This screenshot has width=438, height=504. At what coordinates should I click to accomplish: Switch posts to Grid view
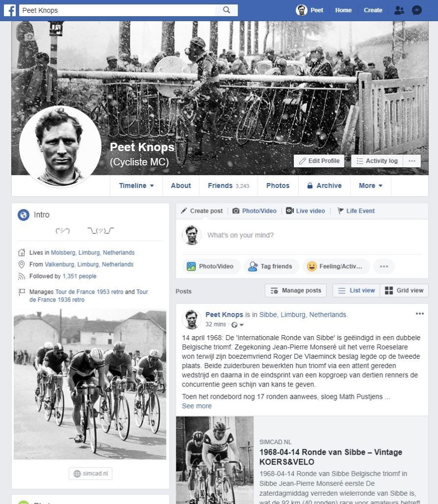click(404, 290)
